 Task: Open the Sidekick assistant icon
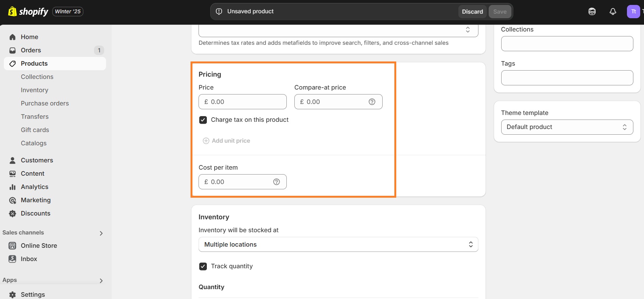pyautogui.click(x=592, y=12)
